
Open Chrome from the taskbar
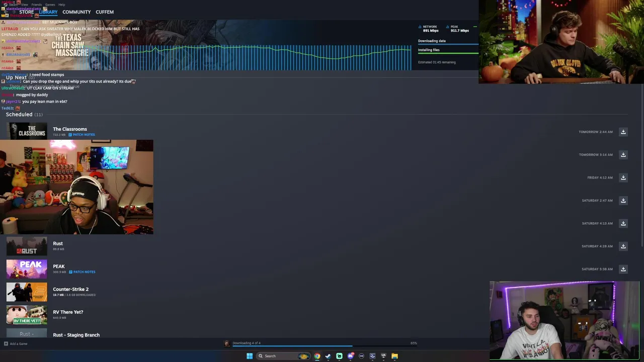[317, 356]
